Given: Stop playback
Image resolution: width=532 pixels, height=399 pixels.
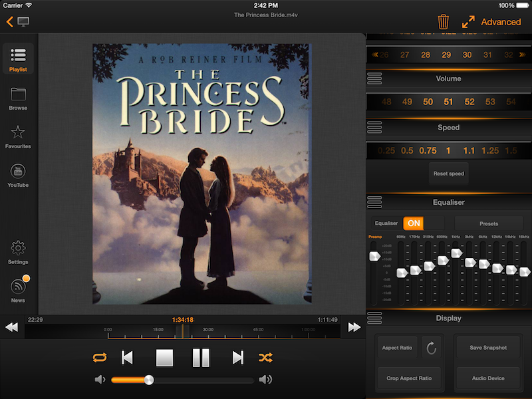Looking at the screenshot, I should point(164,358).
